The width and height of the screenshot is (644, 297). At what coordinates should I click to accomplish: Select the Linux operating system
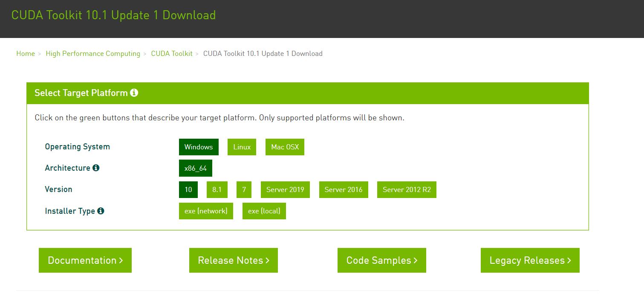click(242, 147)
